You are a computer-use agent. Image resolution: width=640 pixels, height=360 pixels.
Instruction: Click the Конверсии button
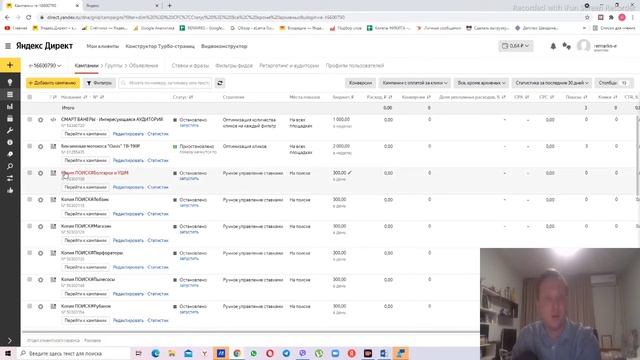[x=360, y=83]
